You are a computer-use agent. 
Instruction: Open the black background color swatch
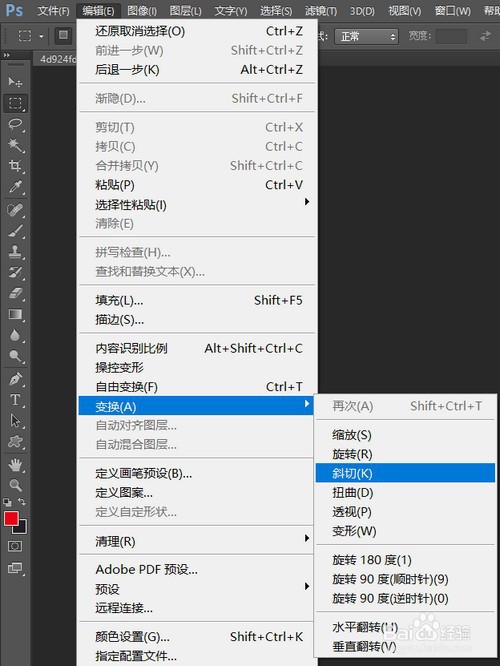coord(21,527)
